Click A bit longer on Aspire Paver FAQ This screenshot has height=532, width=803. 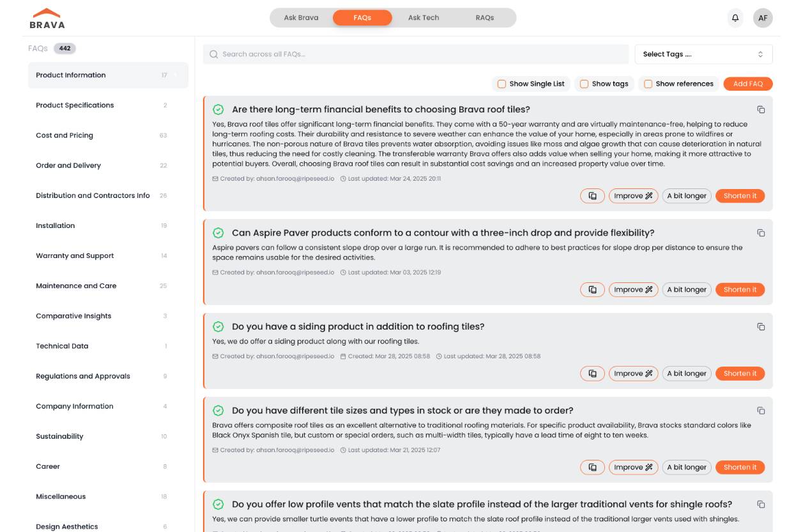pos(687,290)
